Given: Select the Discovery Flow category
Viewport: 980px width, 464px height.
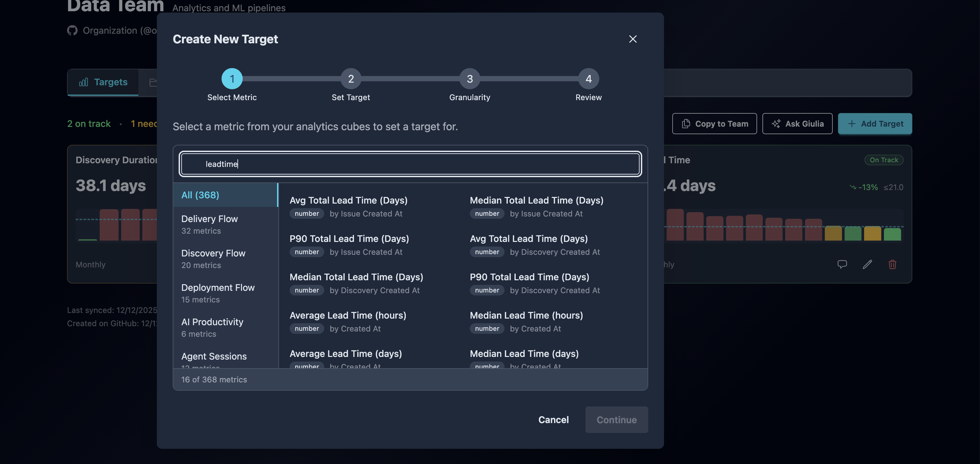Looking at the screenshot, I should [x=213, y=258].
